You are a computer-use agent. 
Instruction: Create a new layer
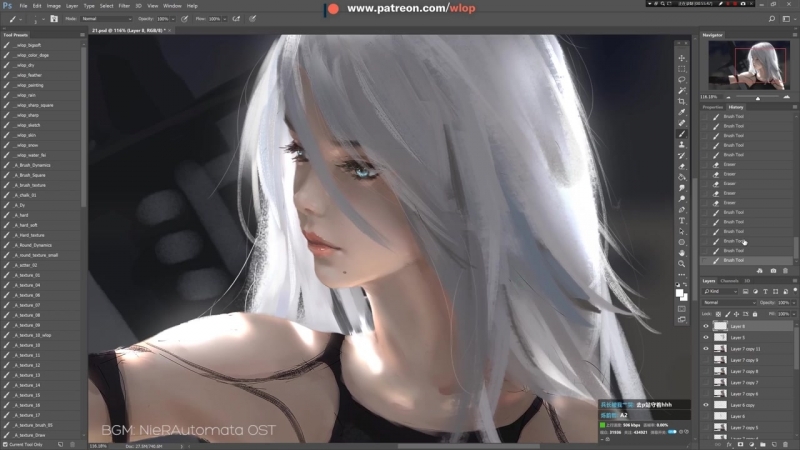[774, 444]
